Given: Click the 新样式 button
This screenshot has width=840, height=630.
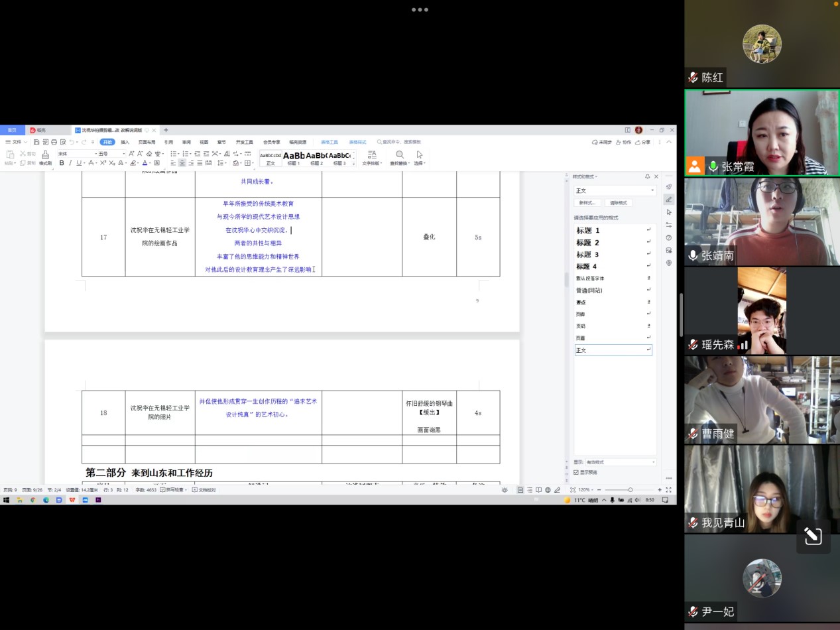Looking at the screenshot, I should click(x=588, y=203).
